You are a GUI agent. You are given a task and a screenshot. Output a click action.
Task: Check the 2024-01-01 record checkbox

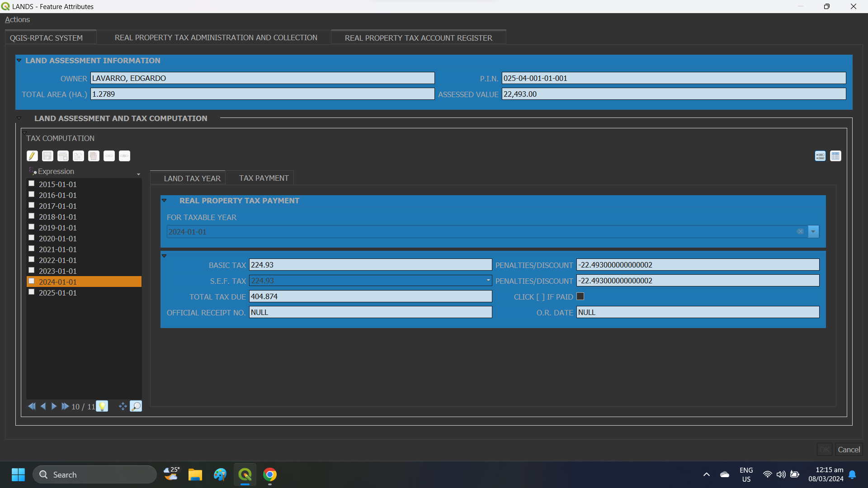(32, 281)
